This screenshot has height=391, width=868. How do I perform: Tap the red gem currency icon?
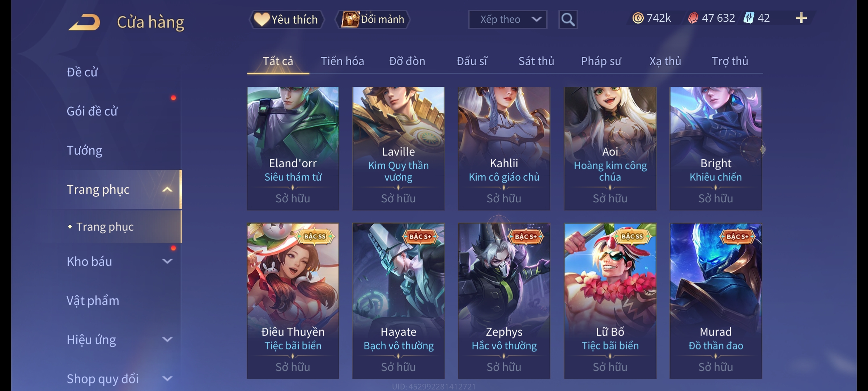[693, 18]
